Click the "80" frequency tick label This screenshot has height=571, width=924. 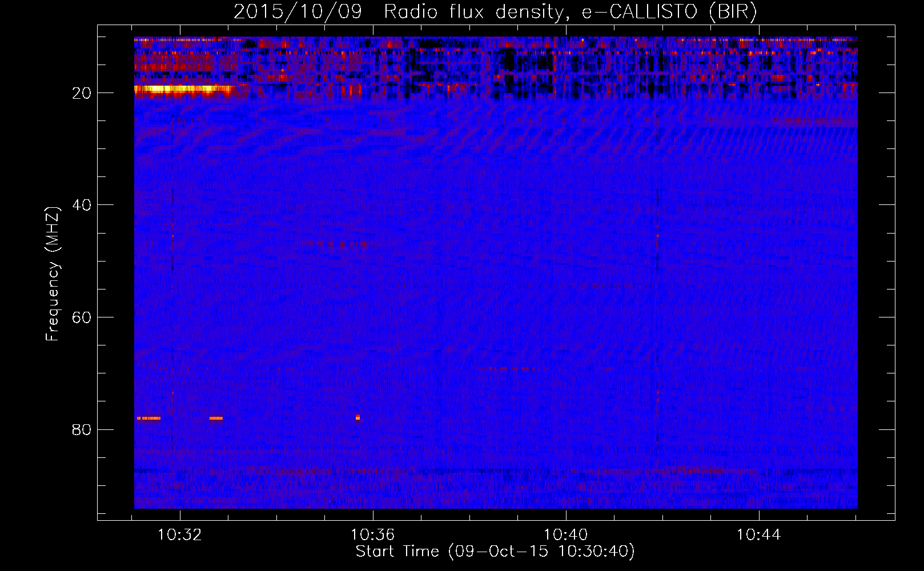82,429
